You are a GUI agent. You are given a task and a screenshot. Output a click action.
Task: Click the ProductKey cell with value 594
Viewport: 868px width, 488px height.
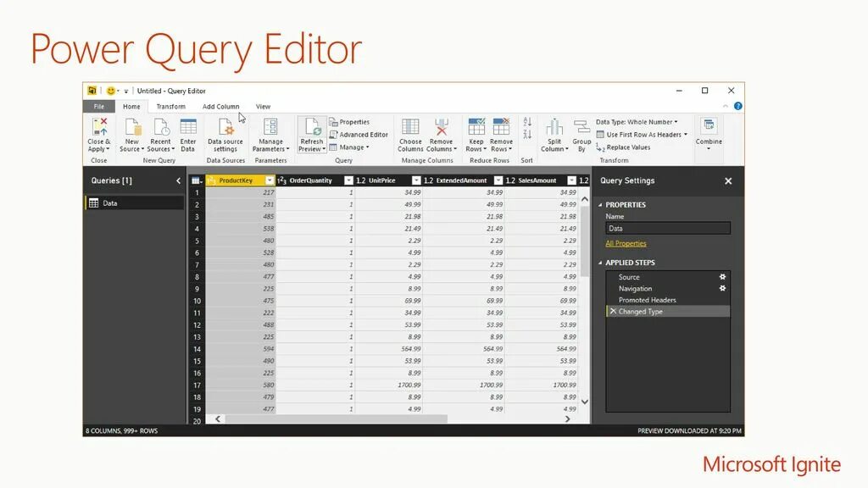click(x=240, y=349)
